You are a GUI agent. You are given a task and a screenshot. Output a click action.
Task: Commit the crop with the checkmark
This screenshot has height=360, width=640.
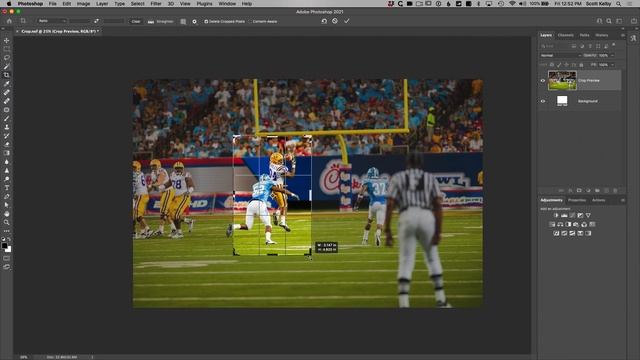(347, 21)
